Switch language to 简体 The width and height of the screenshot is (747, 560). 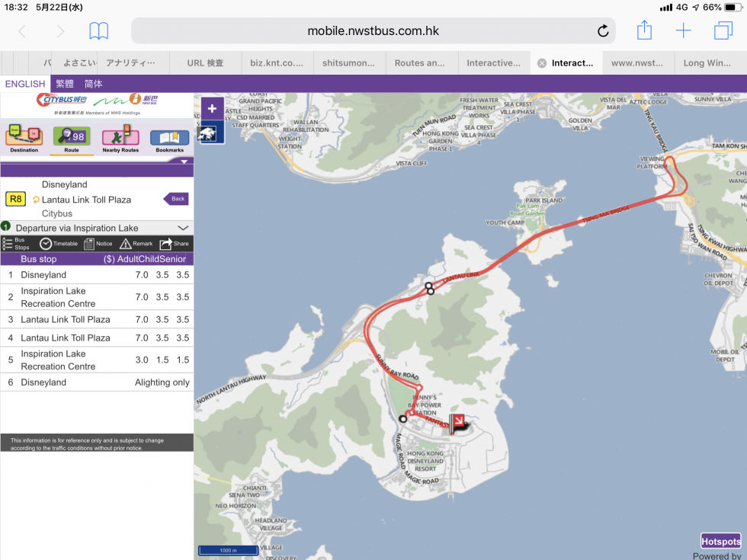pyautogui.click(x=93, y=84)
